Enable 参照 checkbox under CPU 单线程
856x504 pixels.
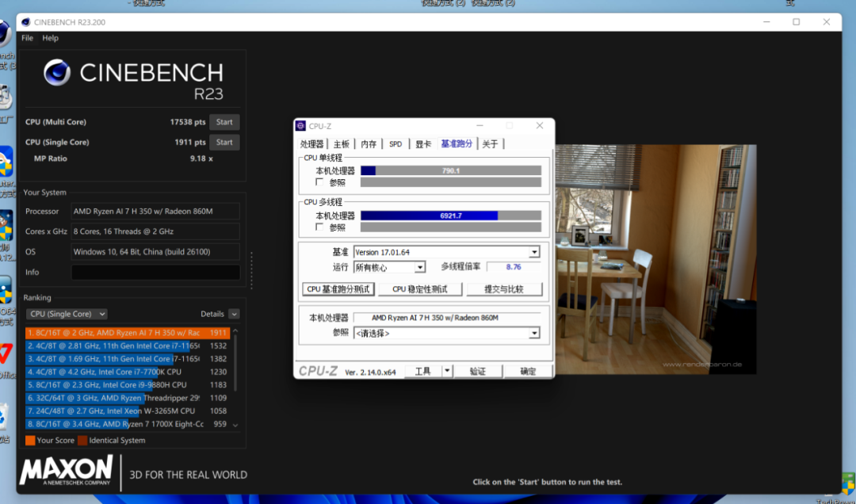(x=319, y=182)
